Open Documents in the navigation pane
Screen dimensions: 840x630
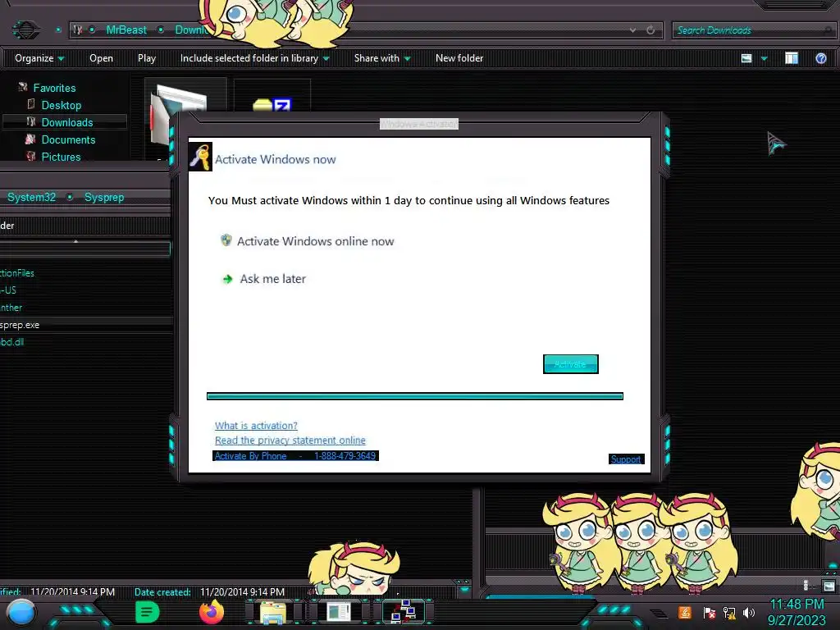pyautogui.click(x=69, y=139)
